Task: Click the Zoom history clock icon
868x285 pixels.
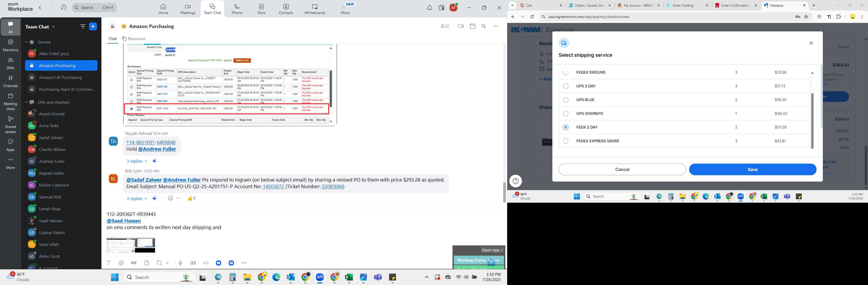Action: pyautogui.click(x=63, y=7)
